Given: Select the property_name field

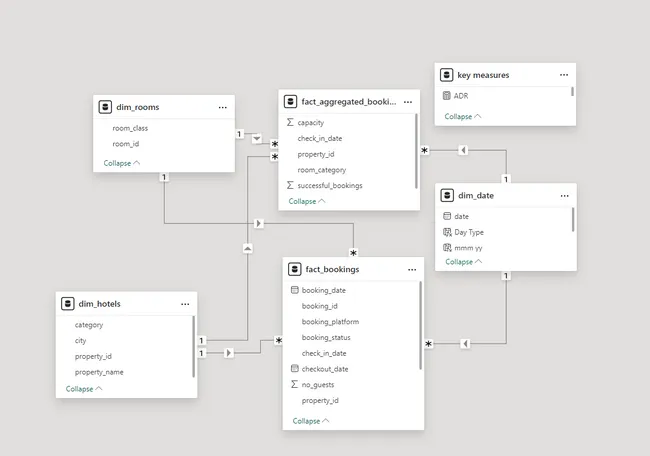Looking at the screenshot, I should pyautogui.click(x=99, y=372).
